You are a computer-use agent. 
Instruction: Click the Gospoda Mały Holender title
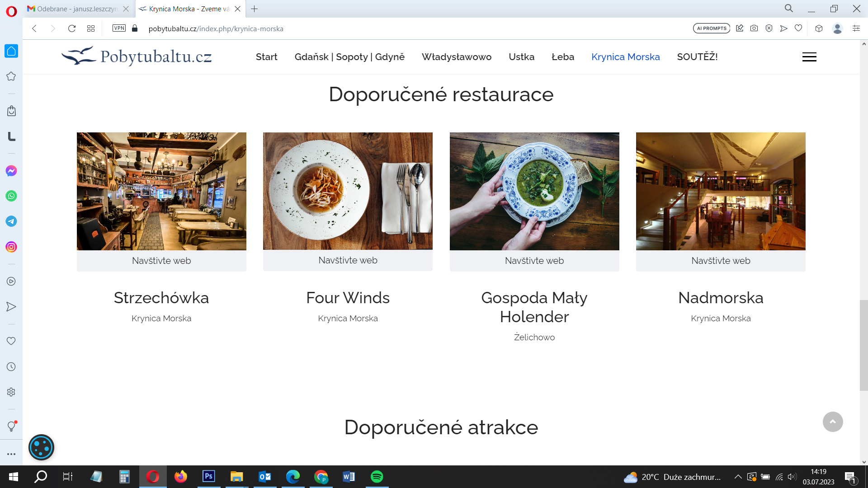[x=534, y=307]
